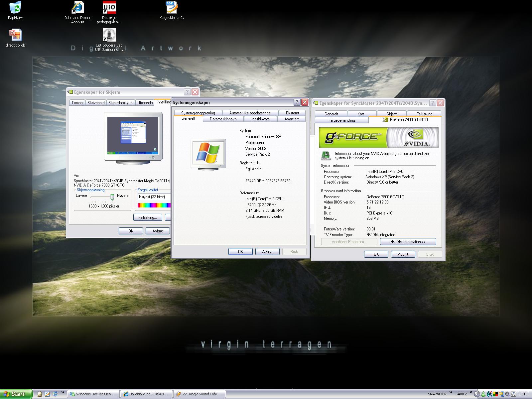Click help button in Systemegenskaper title bar
This screenshot has width=532, height=399.
click(297, 102)
